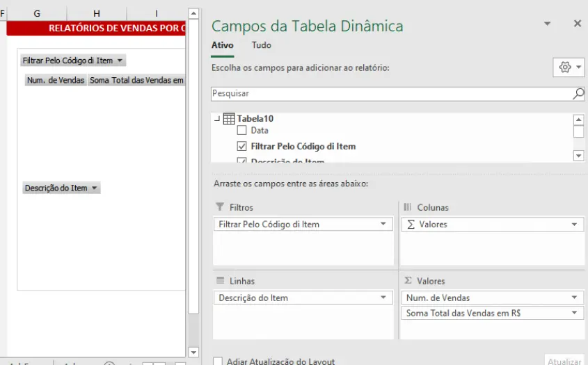Open the Σ Valores dropdown in Colunas

(x=574, y=225)
